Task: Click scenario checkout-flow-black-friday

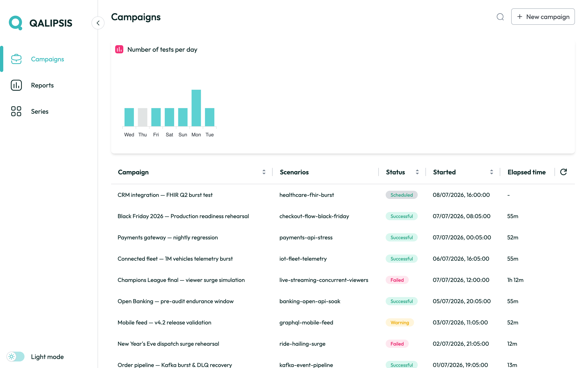Action: coord(314,216)
